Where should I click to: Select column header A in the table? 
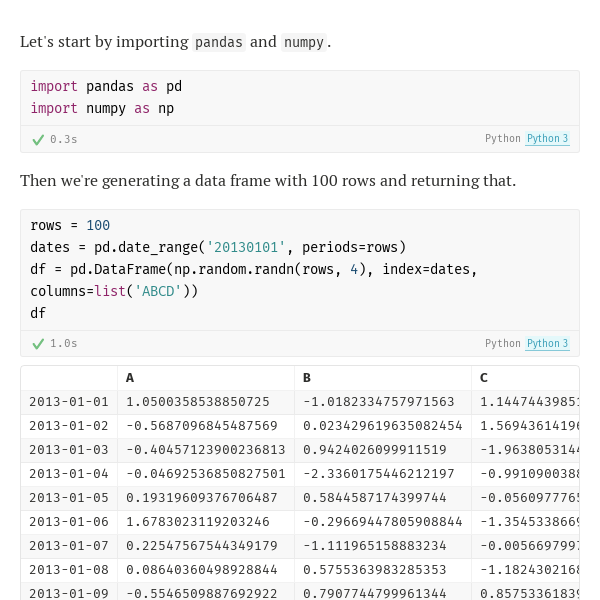point(130,378)
